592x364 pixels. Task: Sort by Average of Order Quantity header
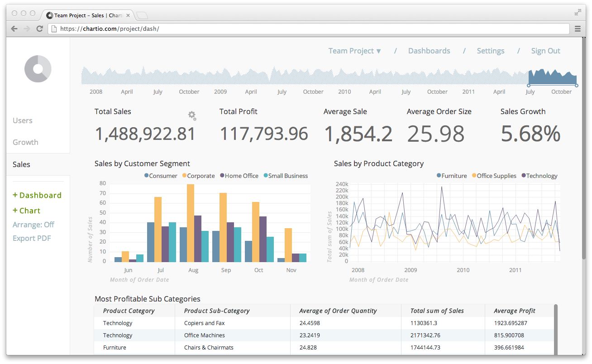point(338,311)
